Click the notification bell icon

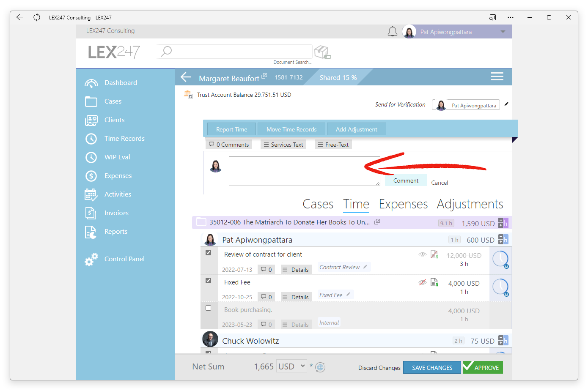[393, 32]
